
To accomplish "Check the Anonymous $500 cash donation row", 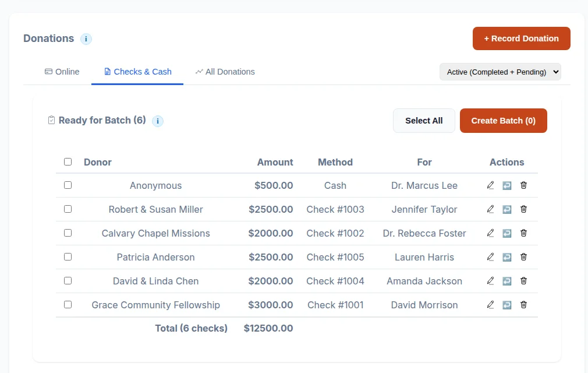I will pos(68,185).
